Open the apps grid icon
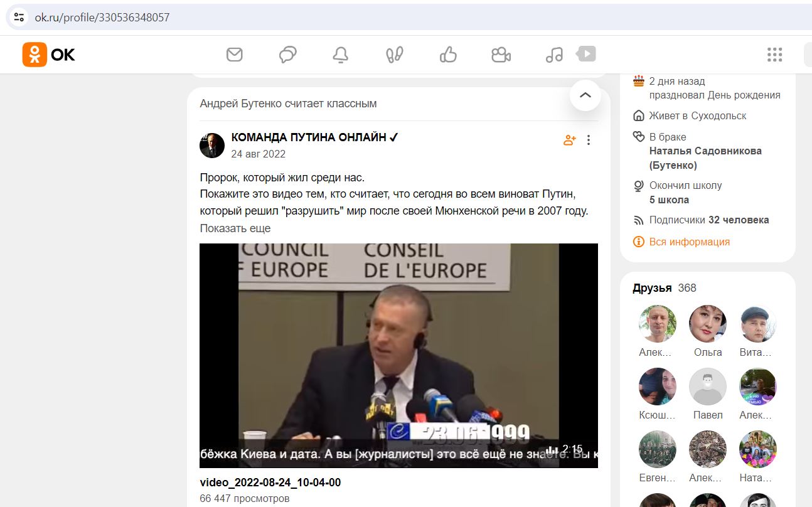The height and width of the screenshot is (507, 812). click(x=775, y=55)
